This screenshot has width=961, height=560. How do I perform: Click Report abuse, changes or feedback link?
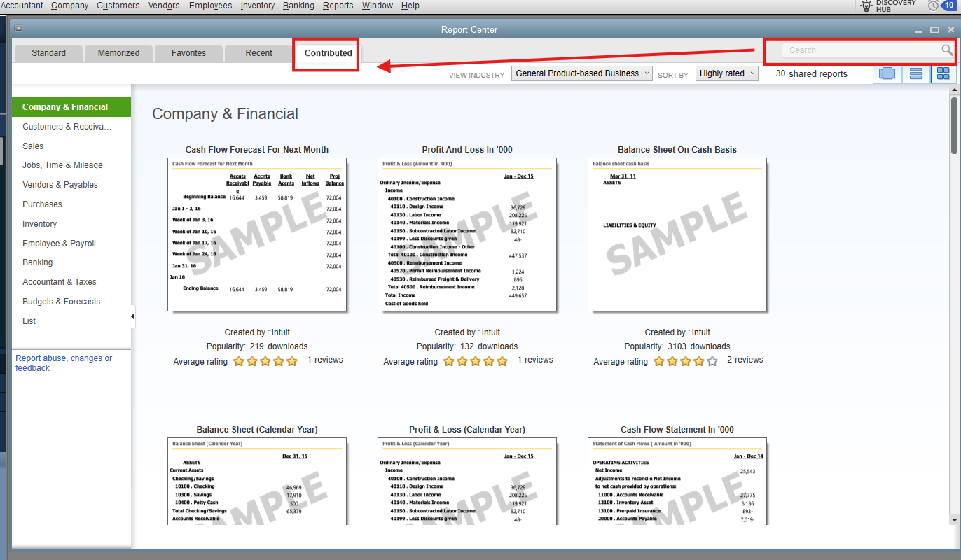tap(64, 363)
